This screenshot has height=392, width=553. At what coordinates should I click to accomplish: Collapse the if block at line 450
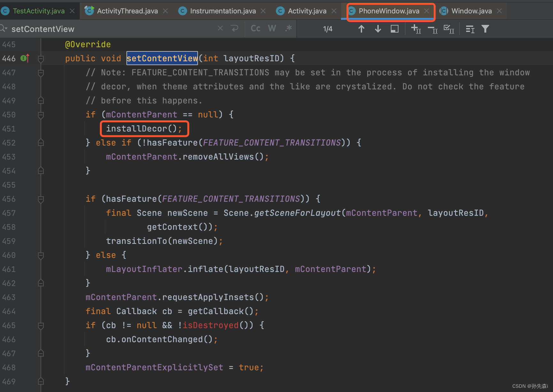tap(41, 115)
